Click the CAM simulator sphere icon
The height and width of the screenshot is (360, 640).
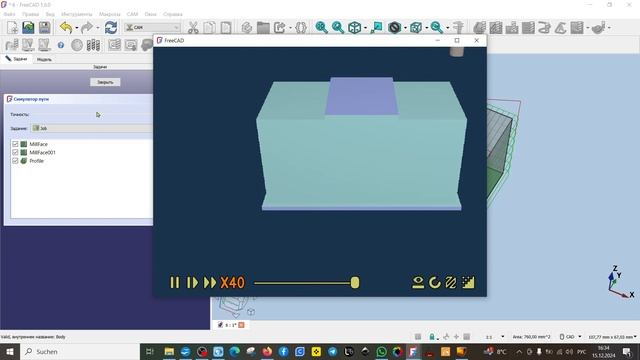pyautogui.click(x=77, y=45)
